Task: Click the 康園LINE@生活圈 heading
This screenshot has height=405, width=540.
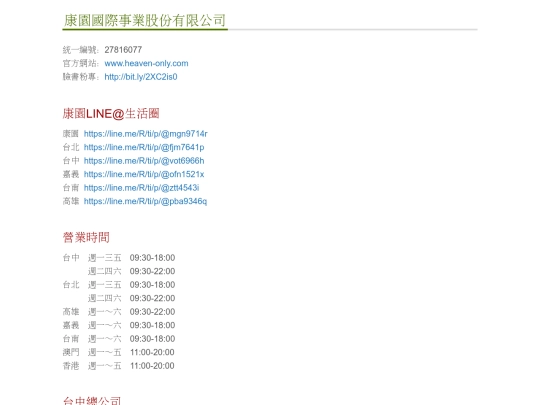Action: pos(111,114)
